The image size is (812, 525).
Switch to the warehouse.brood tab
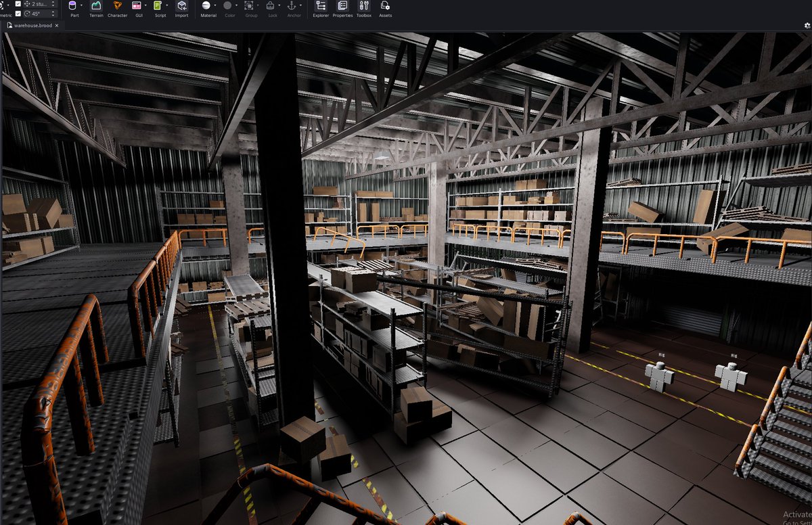pyautogui.click(x=33, y=25)
